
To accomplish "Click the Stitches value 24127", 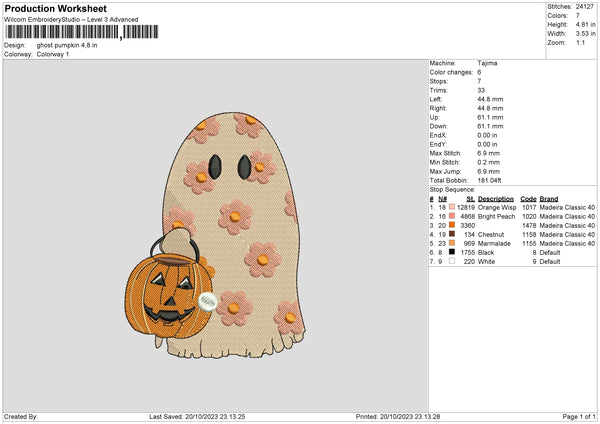I will [585, 7].
